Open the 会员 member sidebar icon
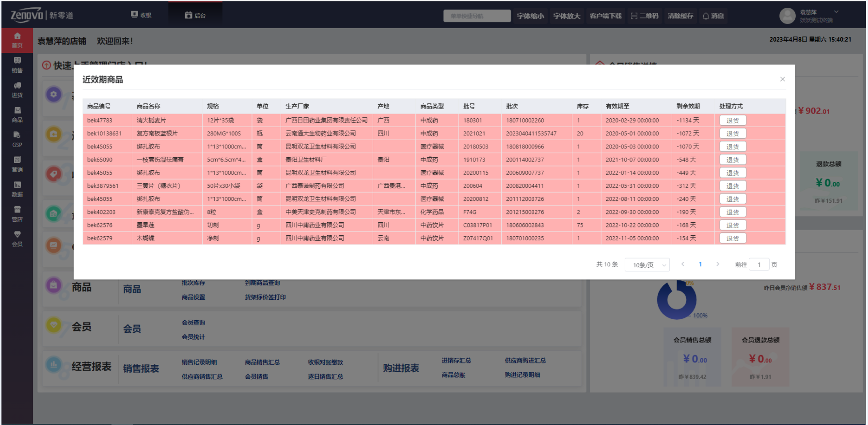868x425 pixels. (17, 238)
